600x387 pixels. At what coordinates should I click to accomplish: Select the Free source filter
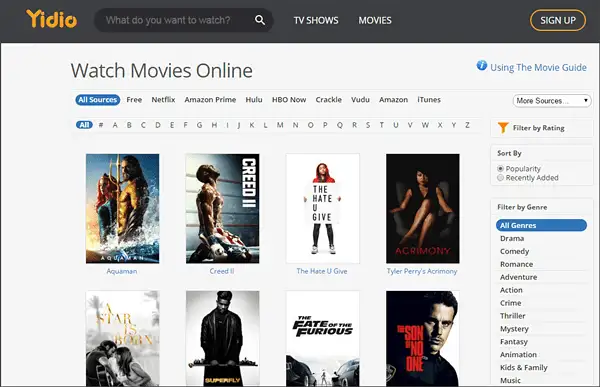[x=134, y=100]
